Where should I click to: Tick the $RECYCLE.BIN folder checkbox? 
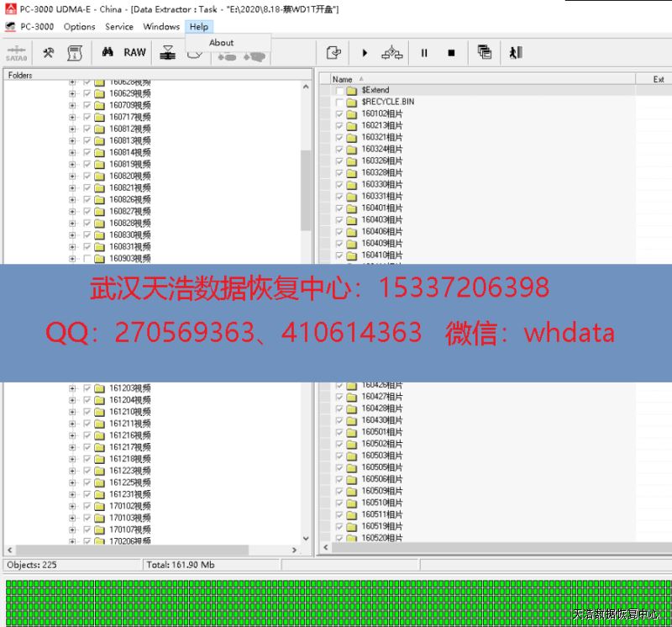339,102
